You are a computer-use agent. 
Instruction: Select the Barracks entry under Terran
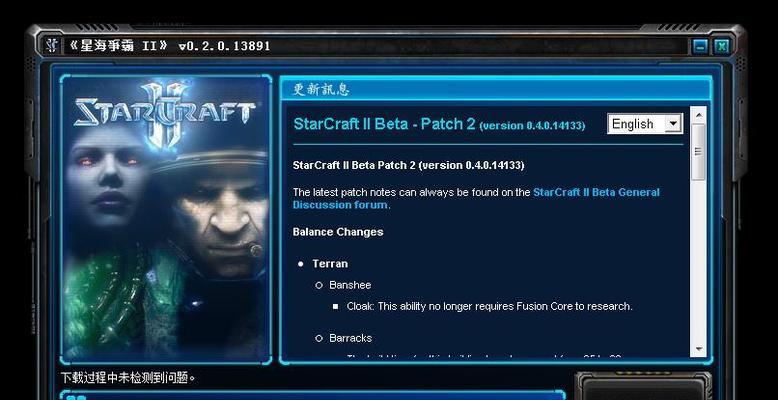point(350,338)
